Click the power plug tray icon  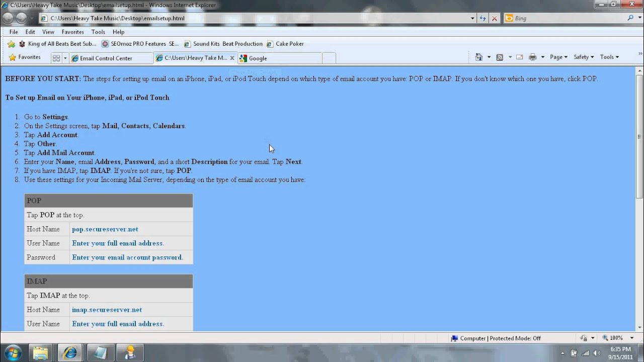click(x=574, y=352)
